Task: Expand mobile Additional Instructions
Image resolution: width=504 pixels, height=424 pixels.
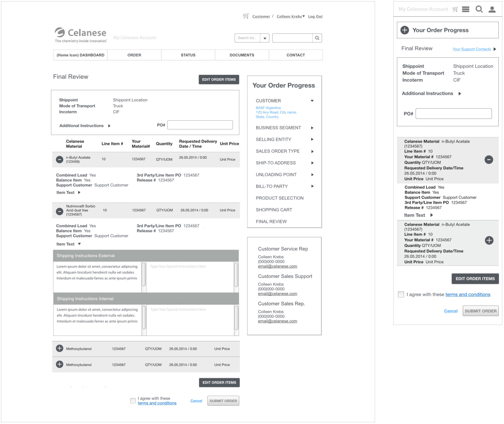Action: [460, 94]
